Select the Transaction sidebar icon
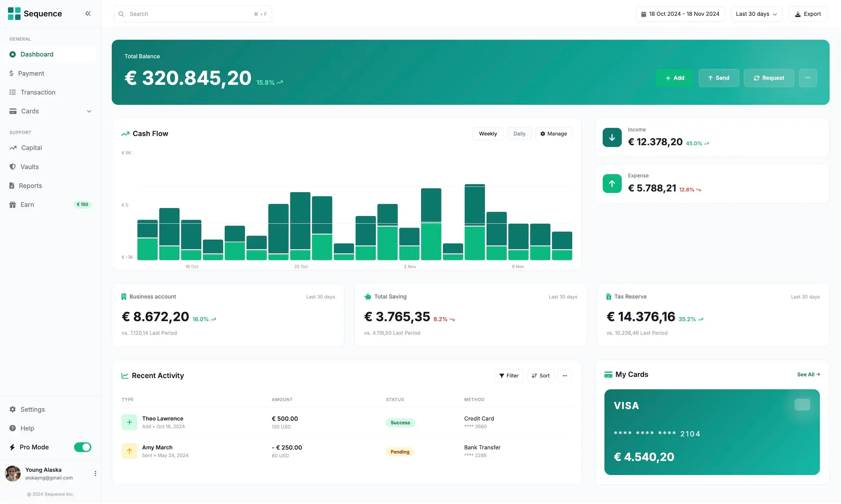 13,92
